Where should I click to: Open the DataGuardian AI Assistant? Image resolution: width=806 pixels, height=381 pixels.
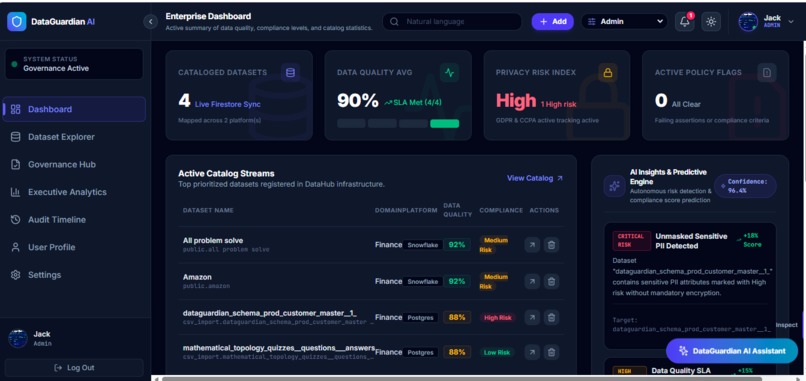click(732, 351)
